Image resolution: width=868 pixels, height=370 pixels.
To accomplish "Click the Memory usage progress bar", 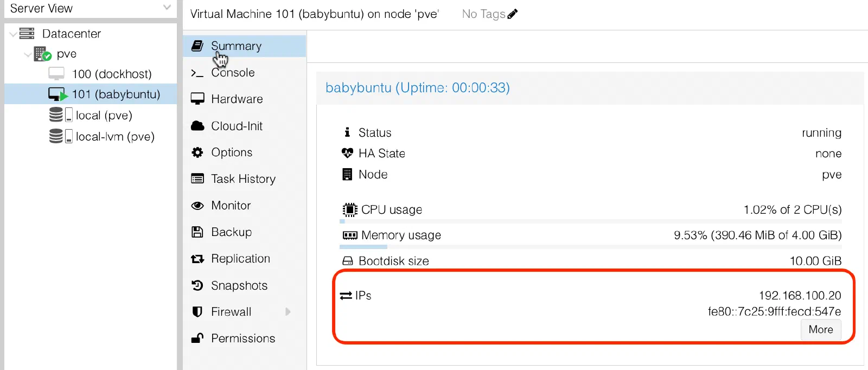I will click(x=591, y=247).
